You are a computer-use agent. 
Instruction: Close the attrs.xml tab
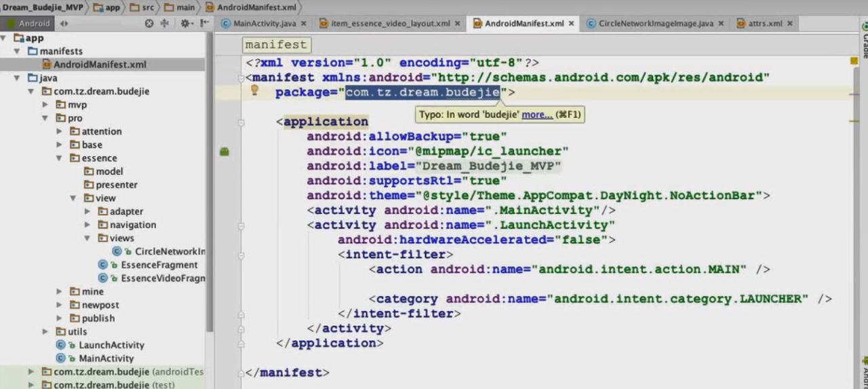(x=789, y=23)
